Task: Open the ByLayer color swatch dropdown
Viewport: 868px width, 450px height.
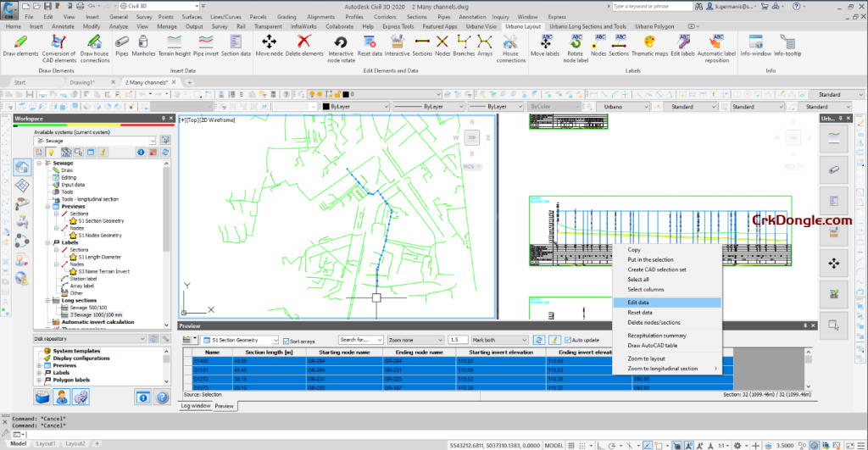Action: click(x=355, y=106)
